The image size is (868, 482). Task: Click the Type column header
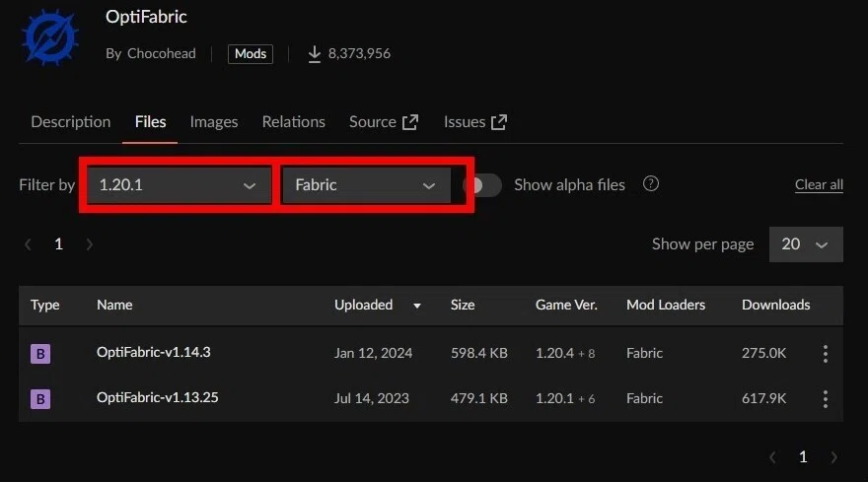pos(44,305)
